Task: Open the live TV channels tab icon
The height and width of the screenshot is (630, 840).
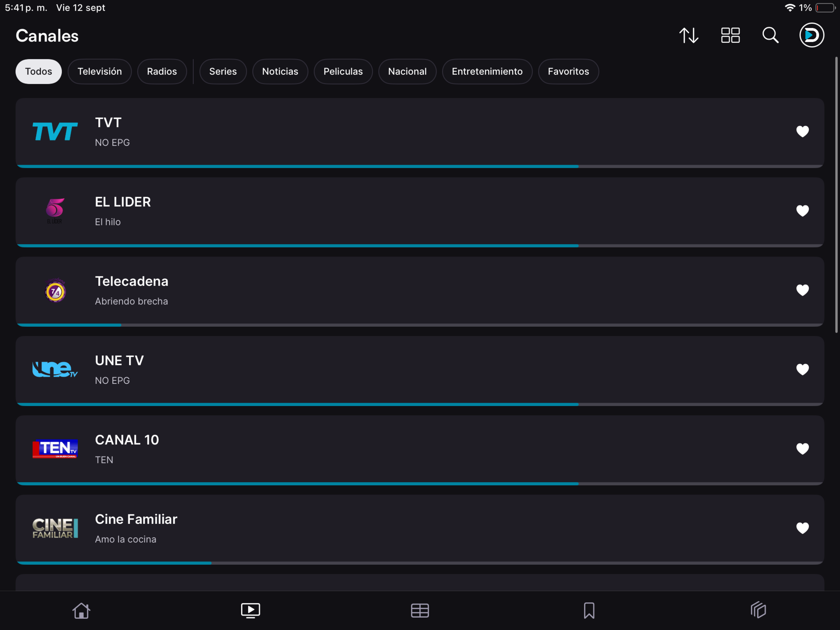Action: (251, 610)
